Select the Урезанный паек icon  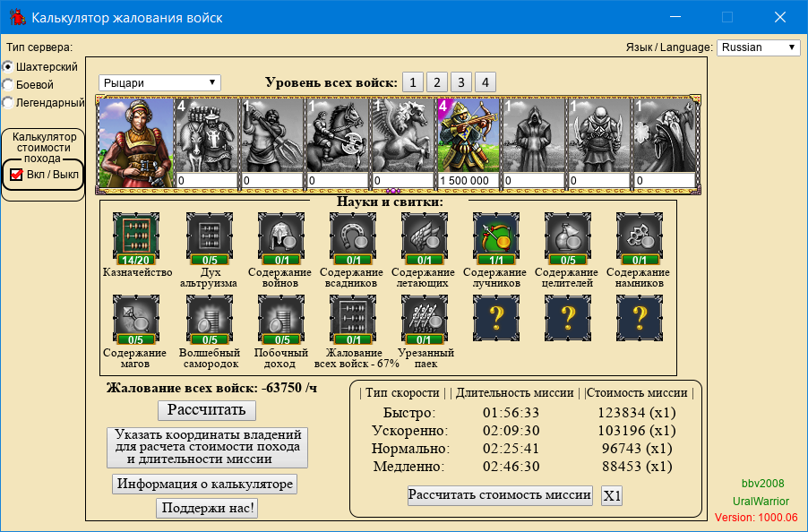click(x=423, y=315)
